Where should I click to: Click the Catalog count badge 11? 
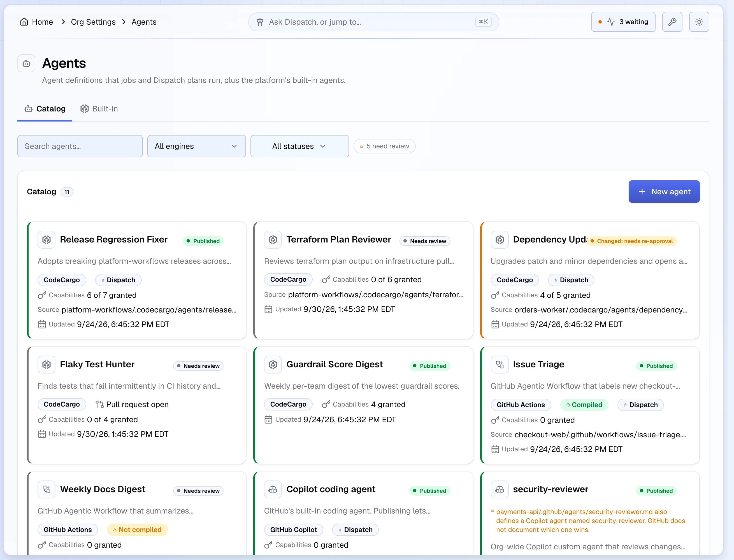click(x=67, y=192)
